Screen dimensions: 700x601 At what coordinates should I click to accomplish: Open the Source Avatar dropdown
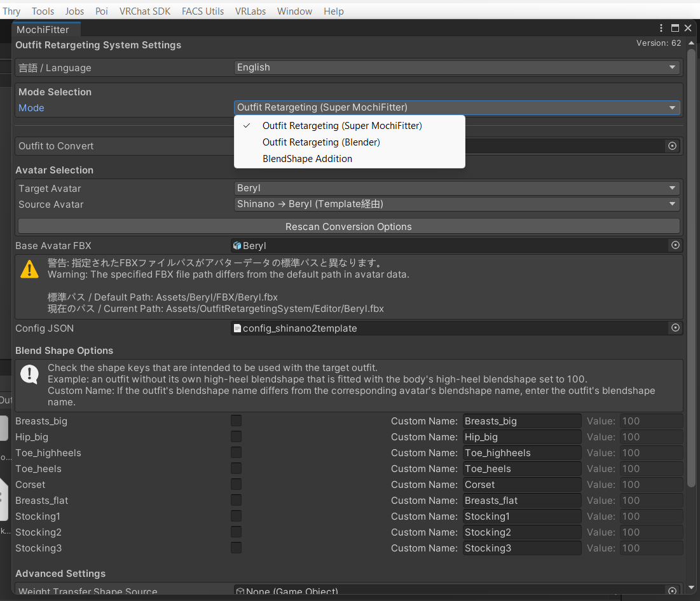tap(456, 204)
